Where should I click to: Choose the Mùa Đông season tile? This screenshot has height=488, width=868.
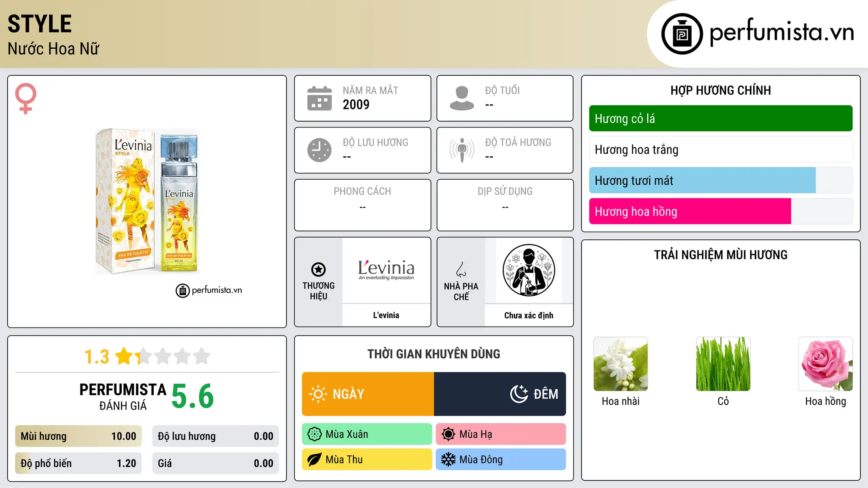click(501, 460)
